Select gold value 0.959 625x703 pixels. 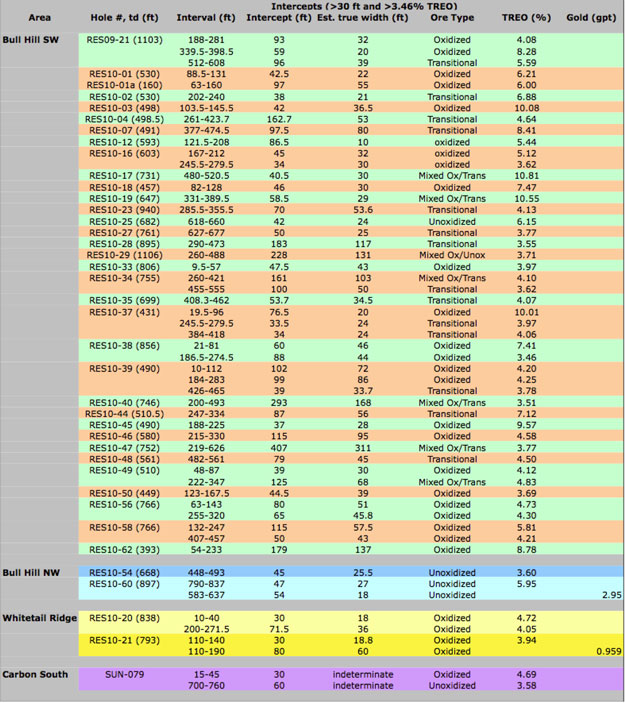point(609,652)
